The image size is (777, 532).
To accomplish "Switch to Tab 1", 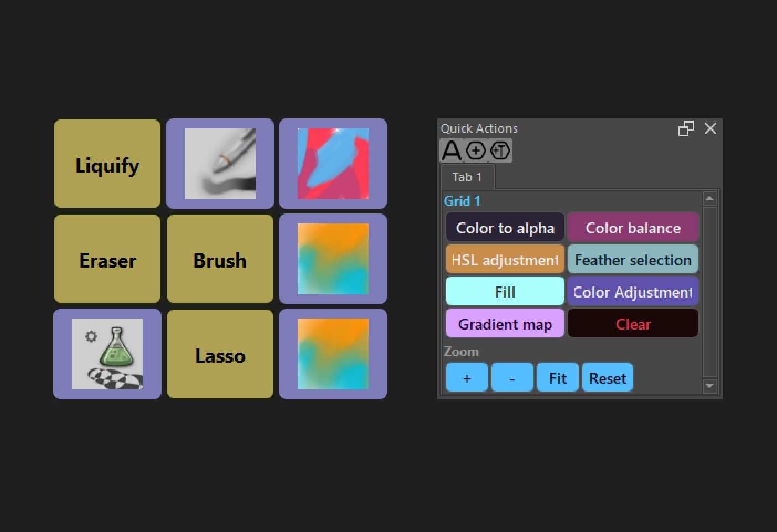I will (467, 177).
